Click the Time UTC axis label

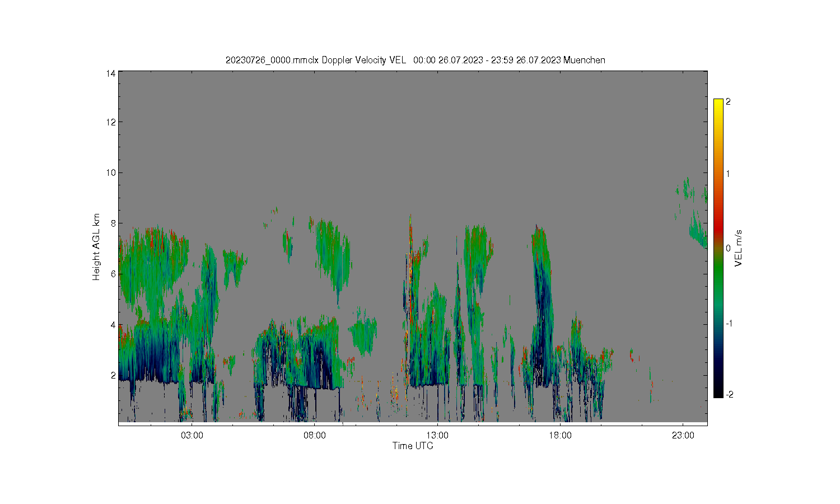pyautogui.click(x=413, y=446)
